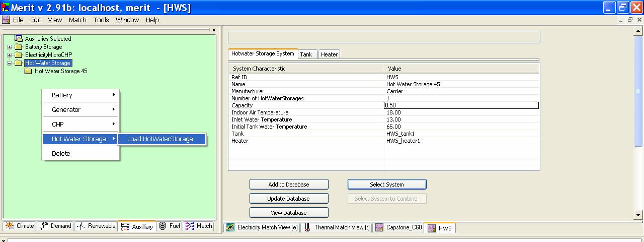644x242 pixels.
Task: Open the Battery submenu in context menu
Action: pos(80,95)
